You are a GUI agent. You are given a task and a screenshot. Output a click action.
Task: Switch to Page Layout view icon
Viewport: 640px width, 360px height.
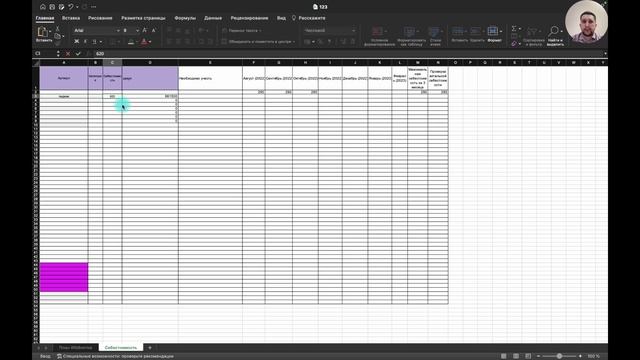coord(516,356)
